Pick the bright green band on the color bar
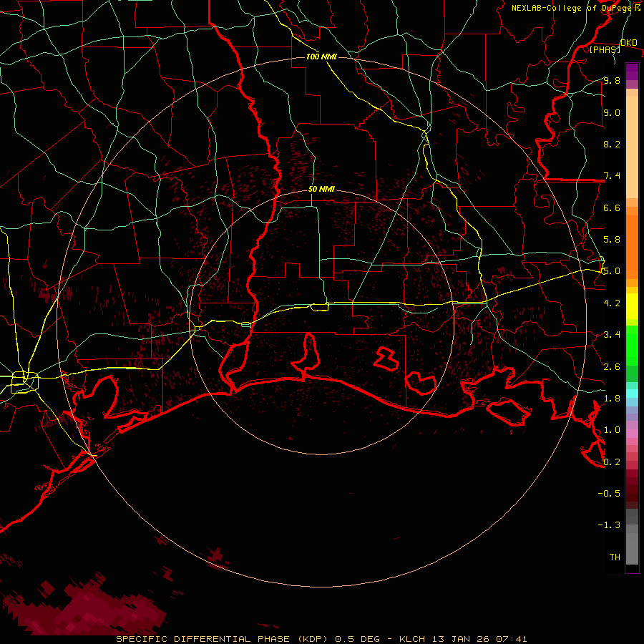Image resolution: width=644 pixels, height=644 pixels. (632, 346)
